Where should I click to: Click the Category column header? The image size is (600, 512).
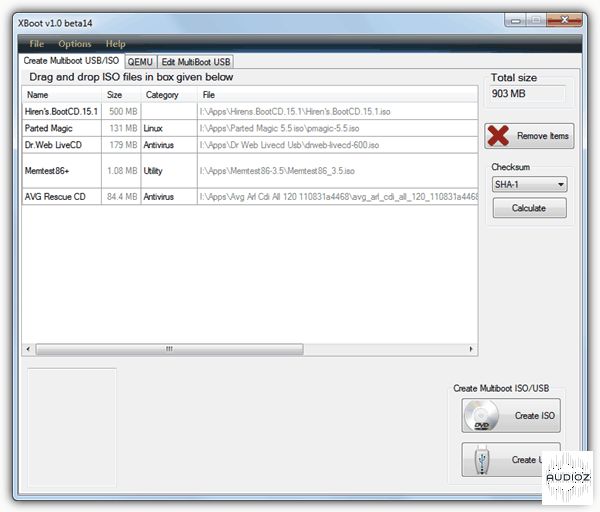point(169,95)
